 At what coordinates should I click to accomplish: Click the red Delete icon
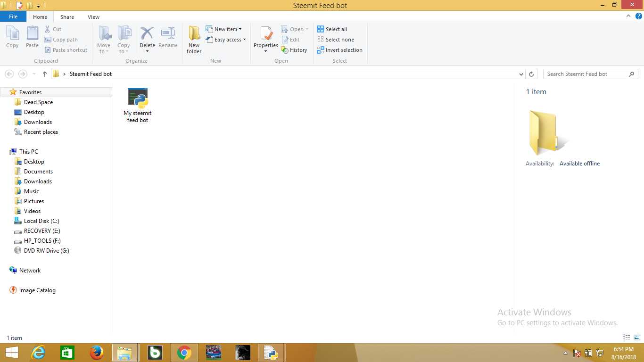tap(147, 33)
